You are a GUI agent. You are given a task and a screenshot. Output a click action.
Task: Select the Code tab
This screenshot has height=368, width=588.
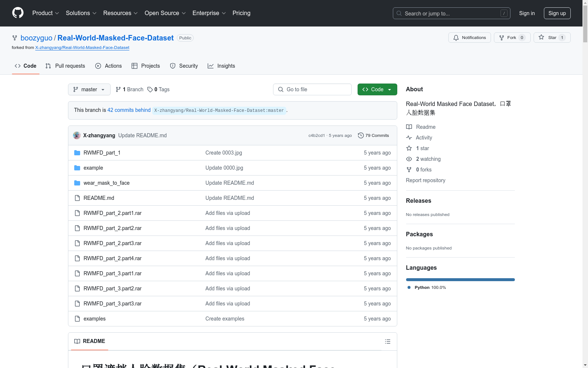(x=26, y=66)
